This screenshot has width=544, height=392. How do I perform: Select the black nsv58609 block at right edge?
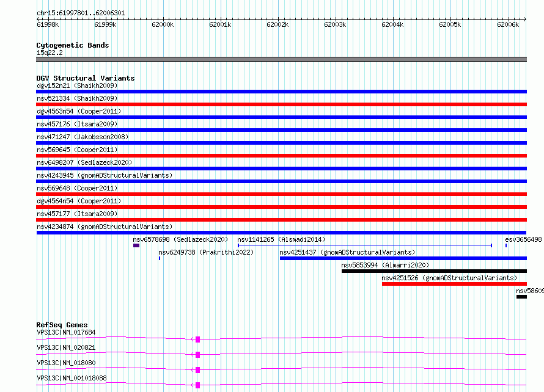[521, 297]
